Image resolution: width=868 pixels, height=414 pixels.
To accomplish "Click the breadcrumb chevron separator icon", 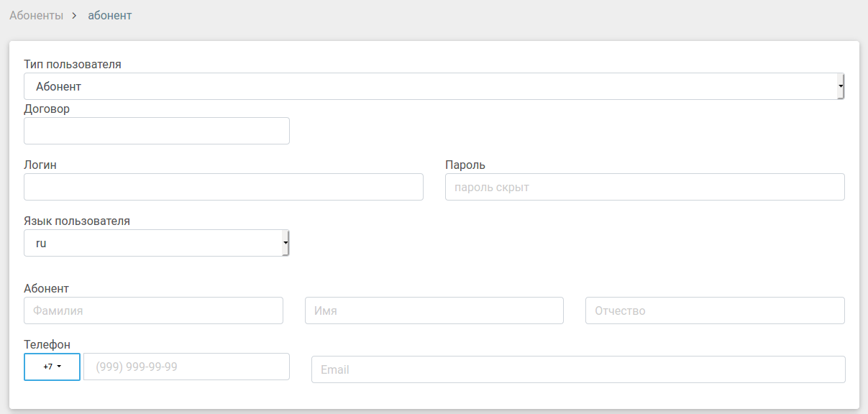I will tap(74, 15).
